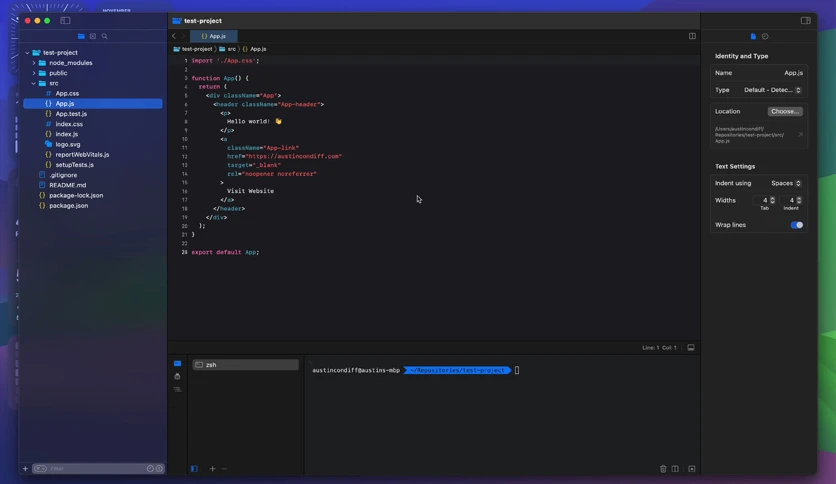Screen dimensions: 836x484
Task: Expand the public folder
Action: click(34, 73)
